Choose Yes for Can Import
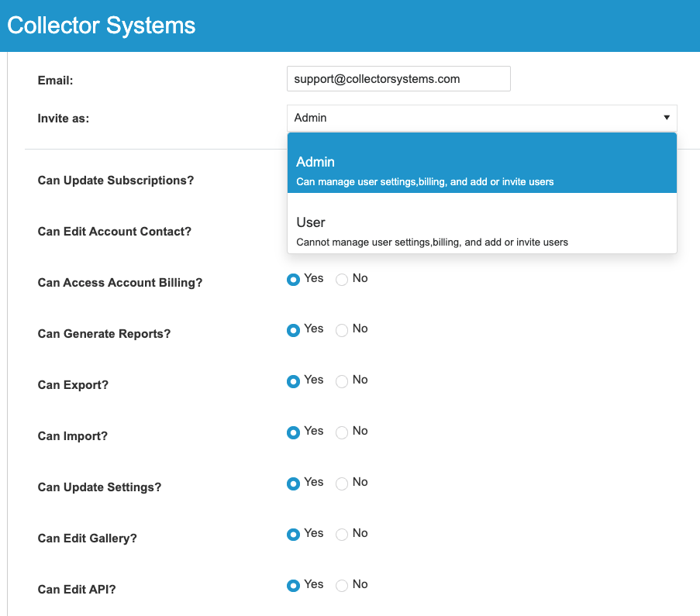 click(293, 432)
